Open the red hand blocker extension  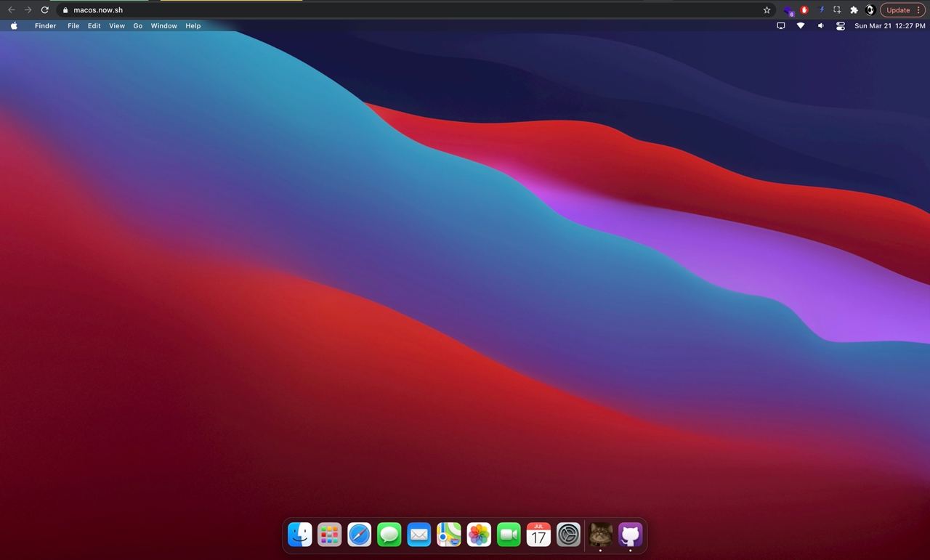pos(804,10)
